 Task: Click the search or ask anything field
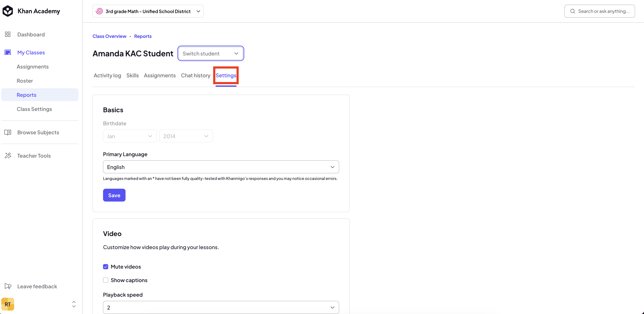click(599, 11)
